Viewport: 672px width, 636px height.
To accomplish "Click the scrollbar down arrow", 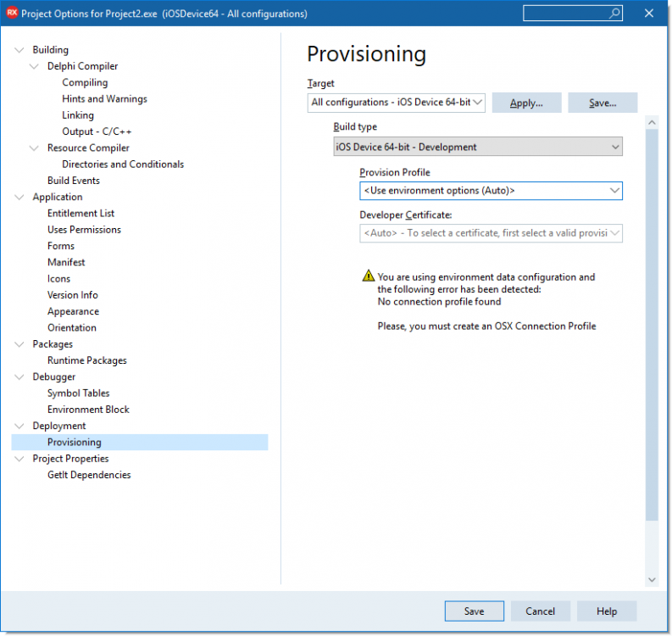I will click(x=652, y=580).
